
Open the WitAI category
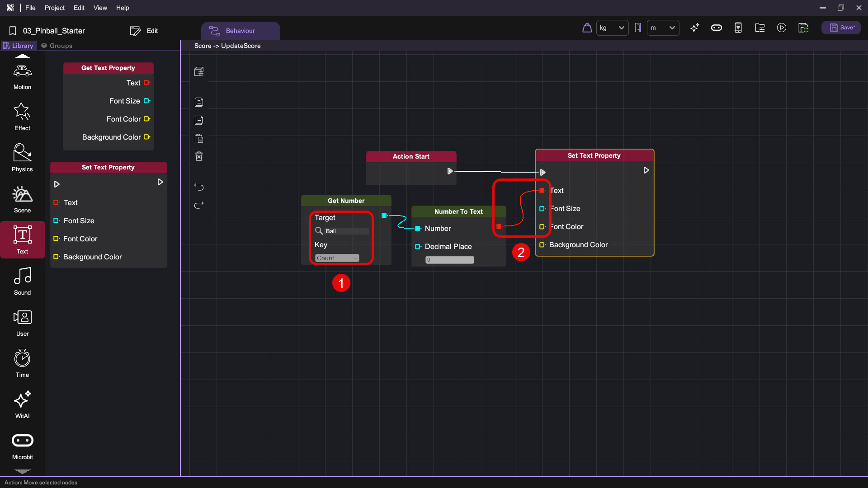coord(22,404)
